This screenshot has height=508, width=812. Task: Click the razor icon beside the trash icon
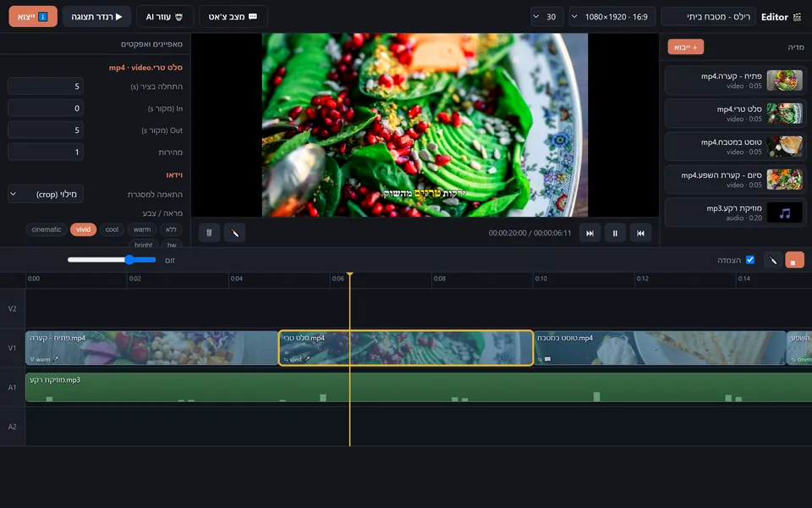(234, 233)
